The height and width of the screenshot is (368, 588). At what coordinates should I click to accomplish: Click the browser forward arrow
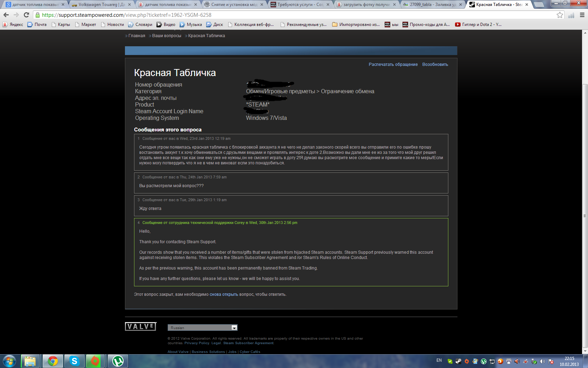[x=16, y=15]
